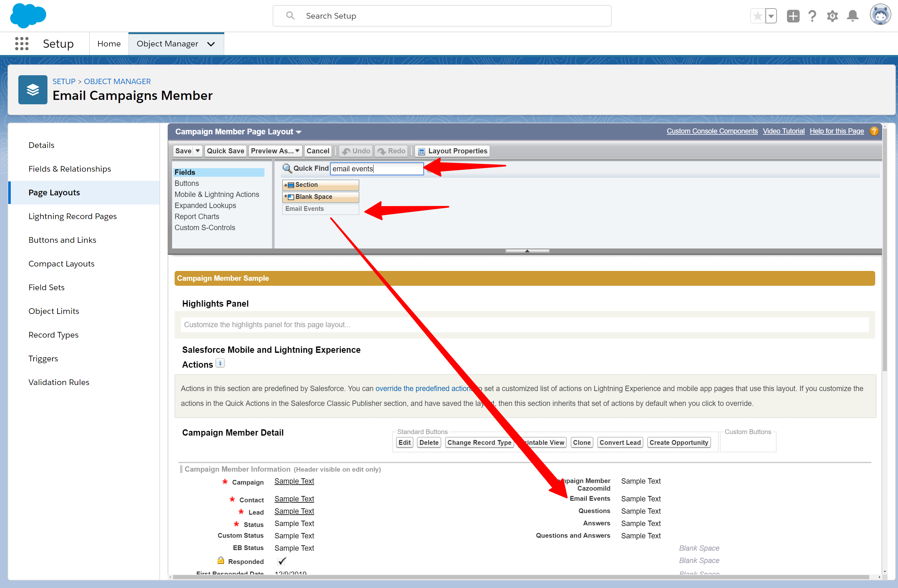Open Object Limits in sidebar
898x588 pixels.
pos(54,311)
